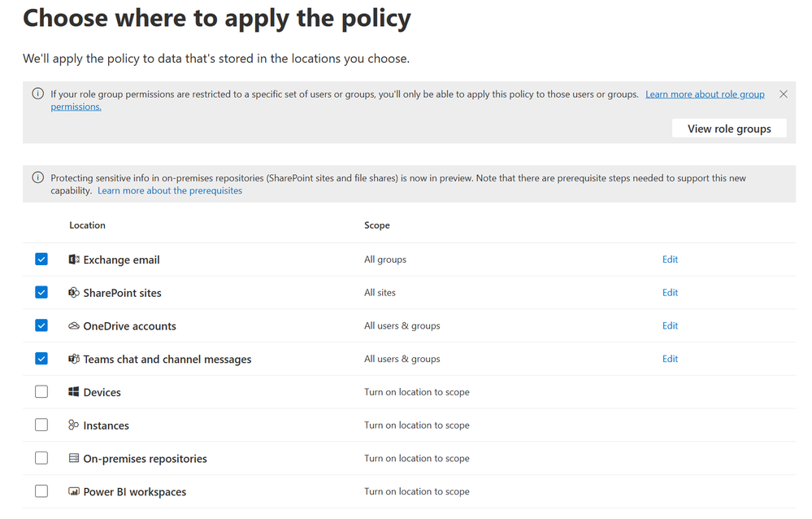Edit the OneDrive accounts scope
This screenshot has height=519, width=812.
pos(670,326)
